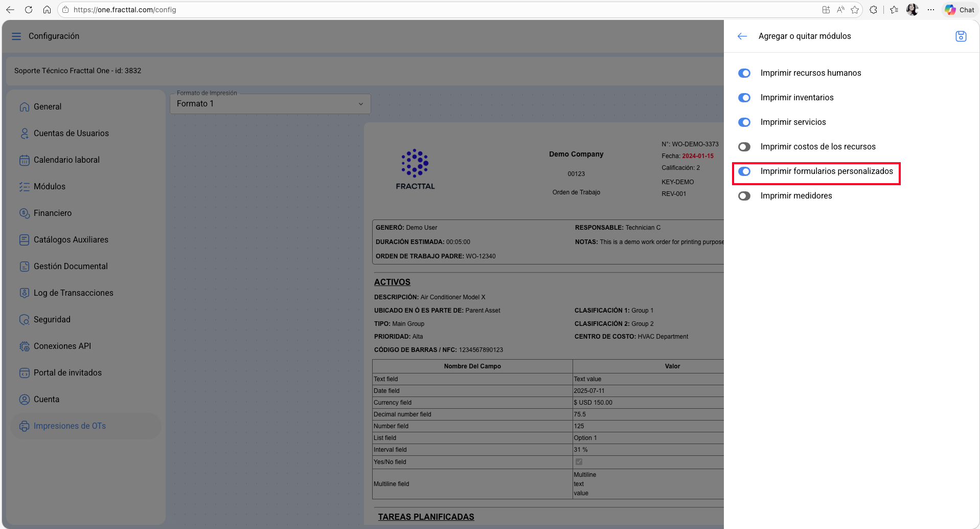Toggle Imprimir recursos humanos switch
The height and width of the screenshot is (529, 980).
(x=744, y=73)
